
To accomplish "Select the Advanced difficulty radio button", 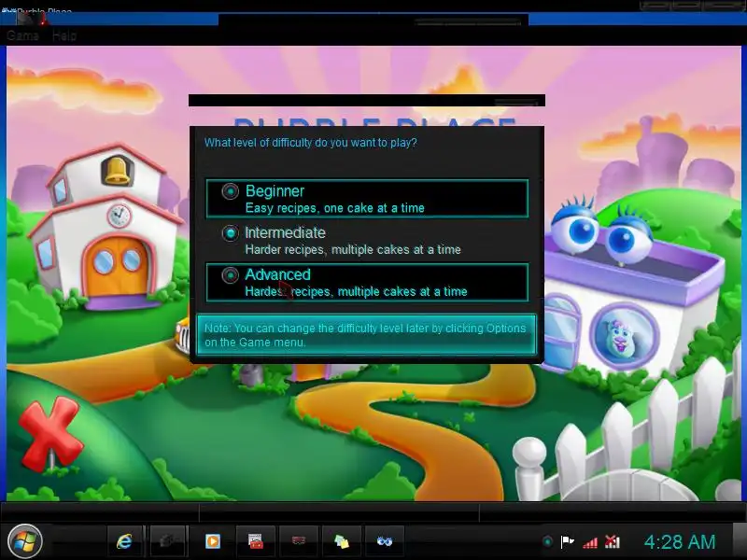I will click(230, 275).
